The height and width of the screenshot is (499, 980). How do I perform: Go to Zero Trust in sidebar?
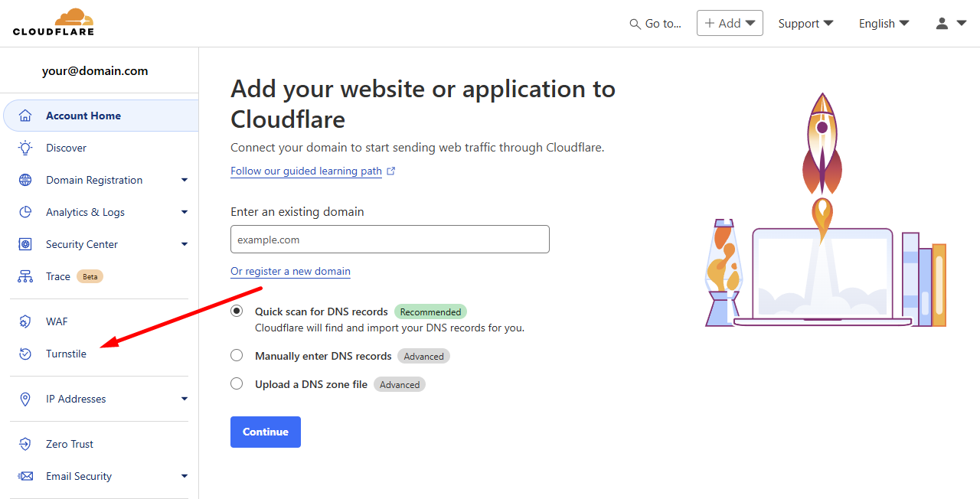coord(69,444)
